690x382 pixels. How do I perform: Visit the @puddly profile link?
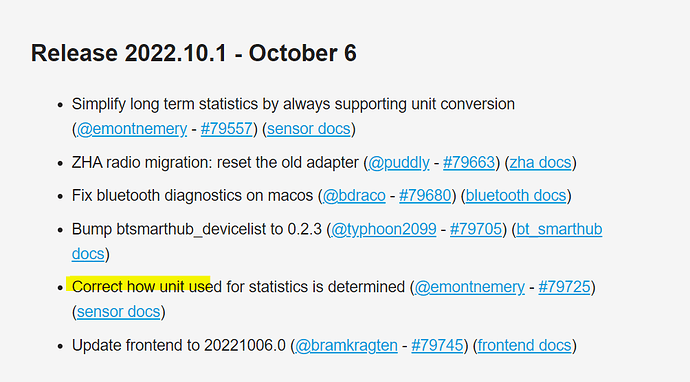coord(399,163)
